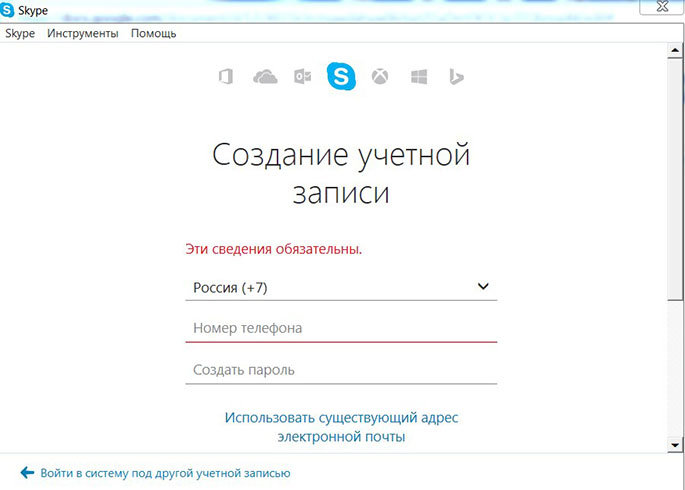Click the vertical scrollbar thumb
This screenshot has width=685, height=490.
(x=675, y=179)
